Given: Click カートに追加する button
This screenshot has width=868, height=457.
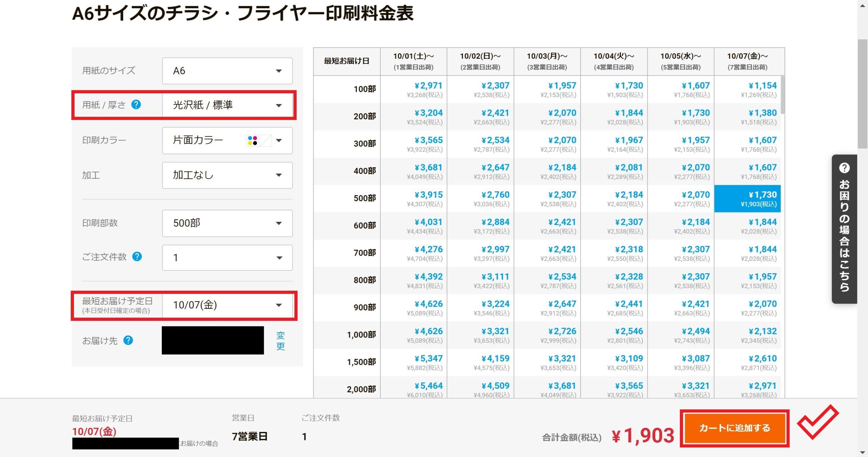Looking at the screenshot, I should tap(734, 428).
